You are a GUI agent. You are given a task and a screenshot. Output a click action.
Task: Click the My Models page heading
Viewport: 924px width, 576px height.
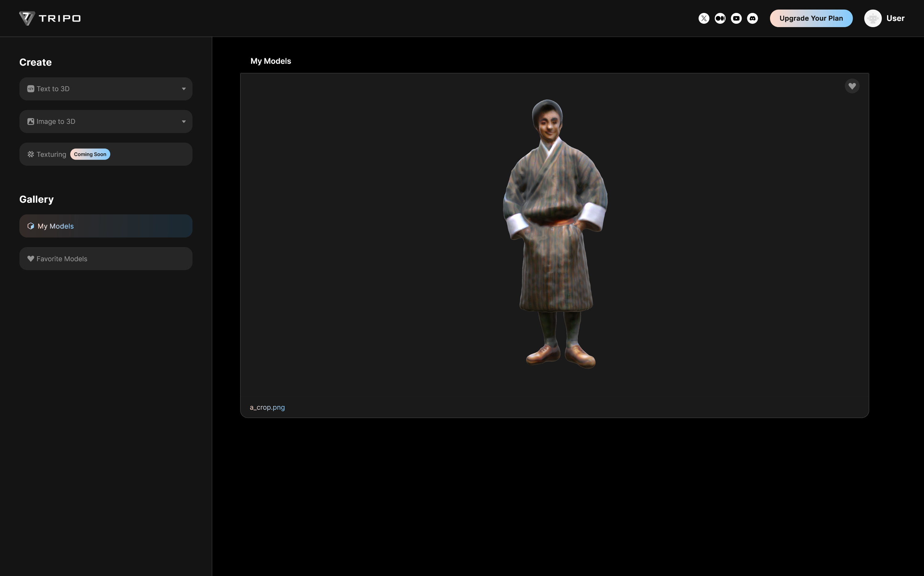[271, 61]
